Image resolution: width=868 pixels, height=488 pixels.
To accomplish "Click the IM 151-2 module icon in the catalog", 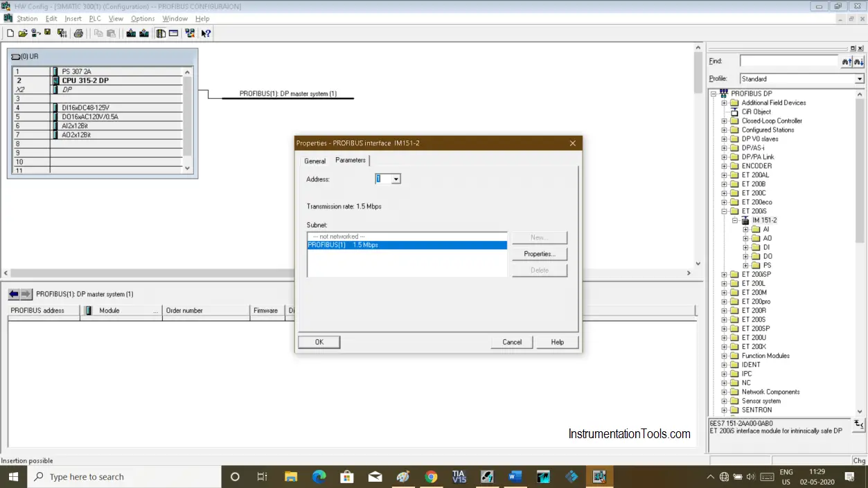I will tap(746, 220).
